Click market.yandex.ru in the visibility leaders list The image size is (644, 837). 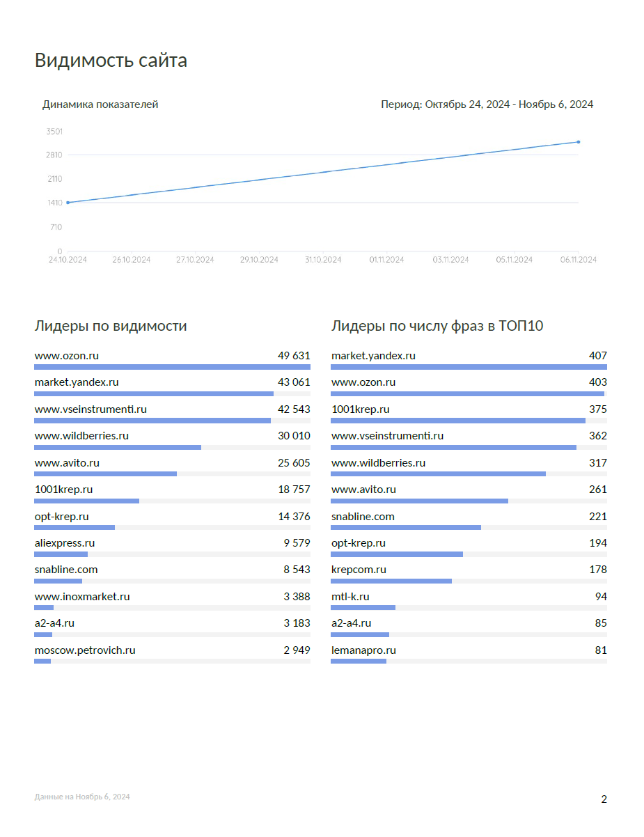coord(77,382)
